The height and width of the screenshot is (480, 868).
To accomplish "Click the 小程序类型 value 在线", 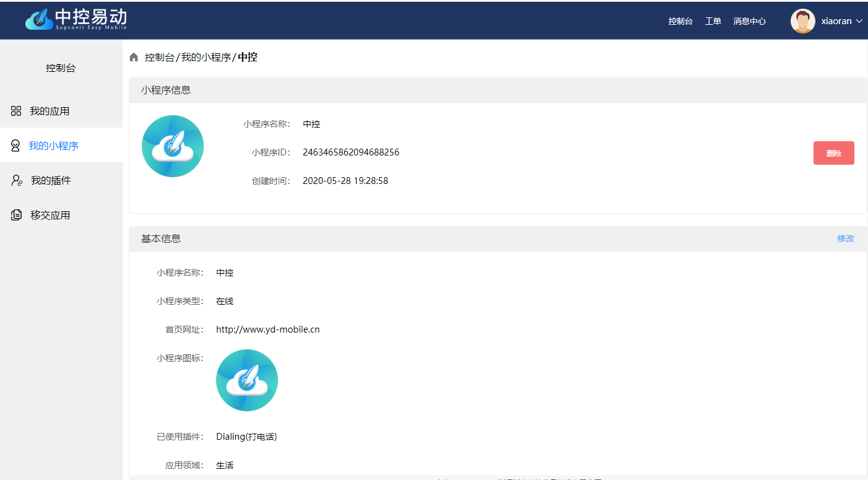I will pyautogui.click(x=225, y=301).
